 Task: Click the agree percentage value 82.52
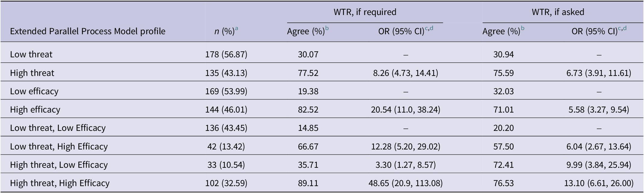(308, 110)
